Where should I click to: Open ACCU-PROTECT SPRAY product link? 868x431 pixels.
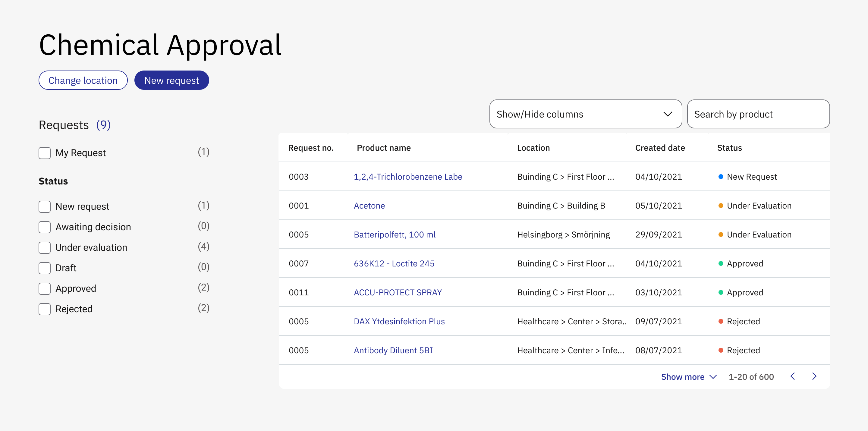tap(398, 293)
